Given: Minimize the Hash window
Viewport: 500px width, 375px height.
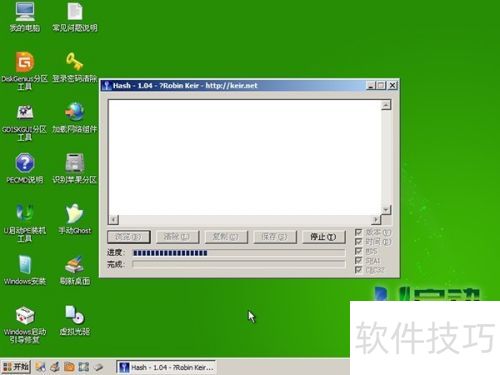Looking at the screenshot, I should click(371, 86).
